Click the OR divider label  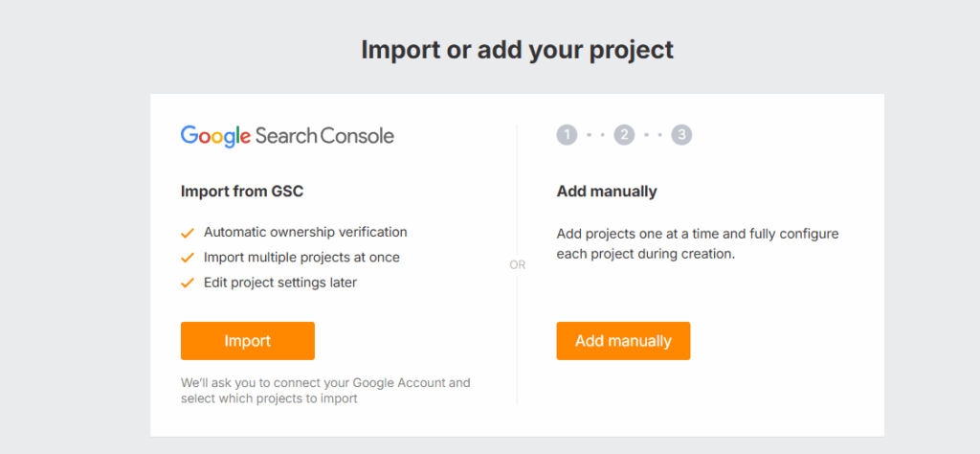point(517,265)
